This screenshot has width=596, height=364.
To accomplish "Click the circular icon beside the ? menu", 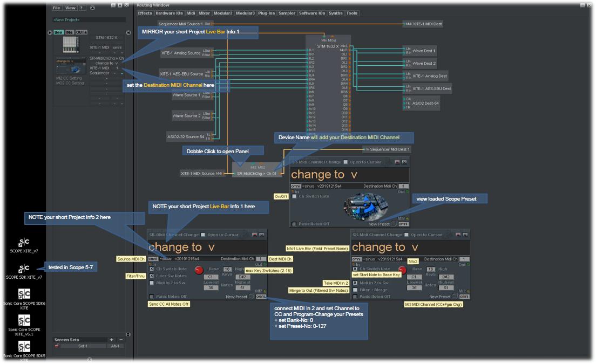I will coord(92,8).
